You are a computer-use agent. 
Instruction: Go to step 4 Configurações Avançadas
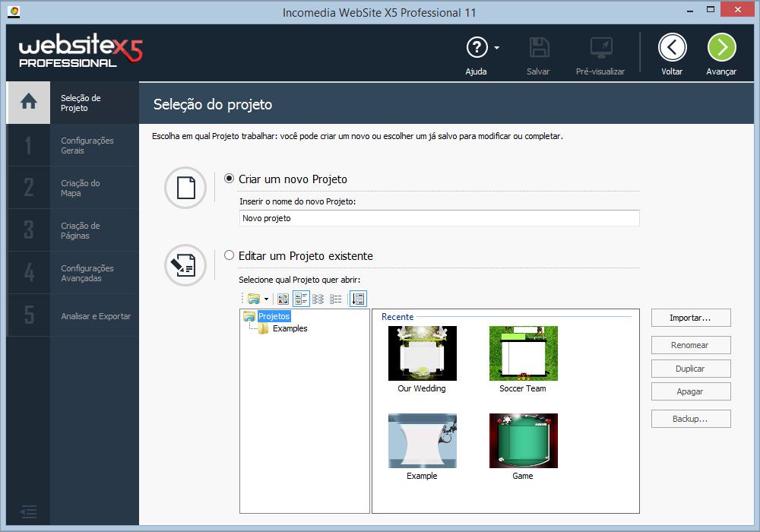73,274
